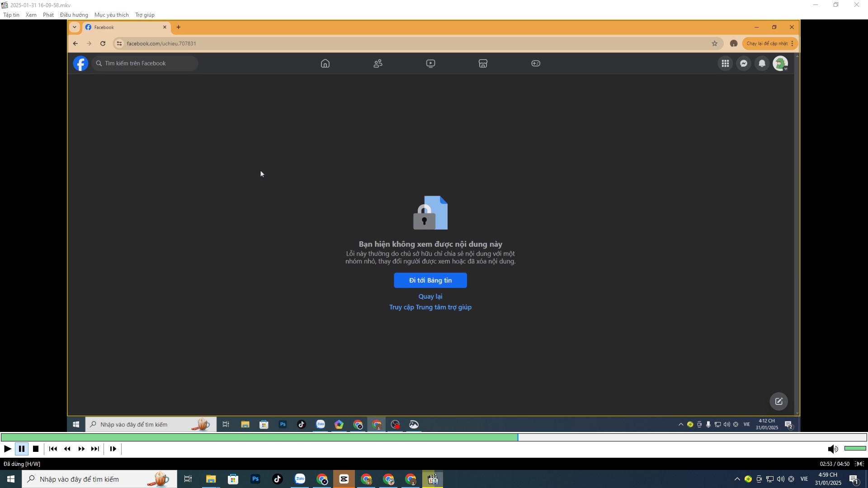
Task: Expand the Mục yêu thích menu
Action: pos(112,15)
